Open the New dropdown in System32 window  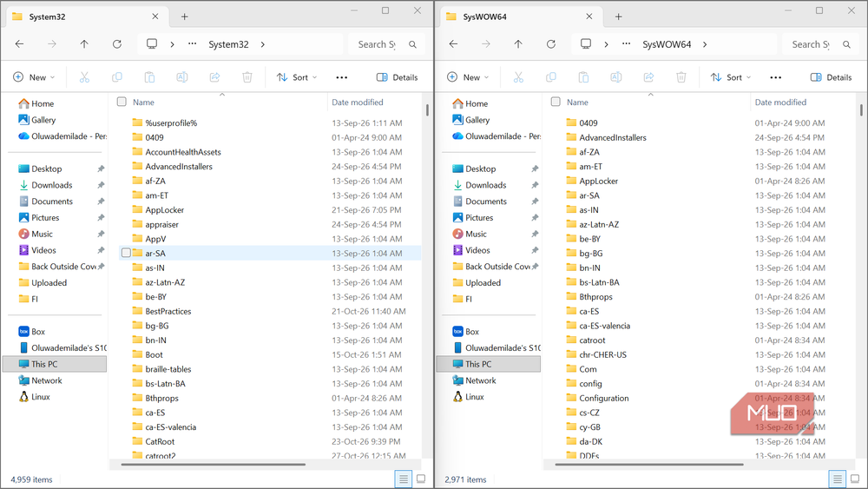tap(35, 77)
